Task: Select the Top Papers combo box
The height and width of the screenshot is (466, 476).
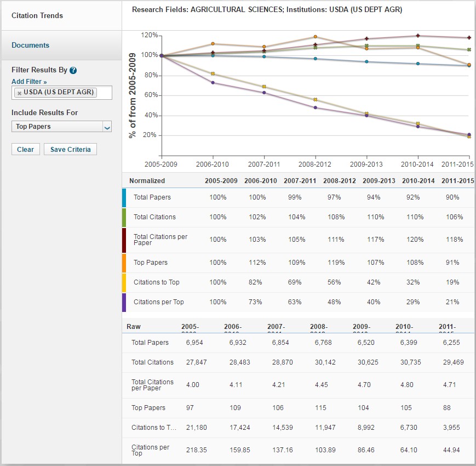Action: click(x=62, y=127)
